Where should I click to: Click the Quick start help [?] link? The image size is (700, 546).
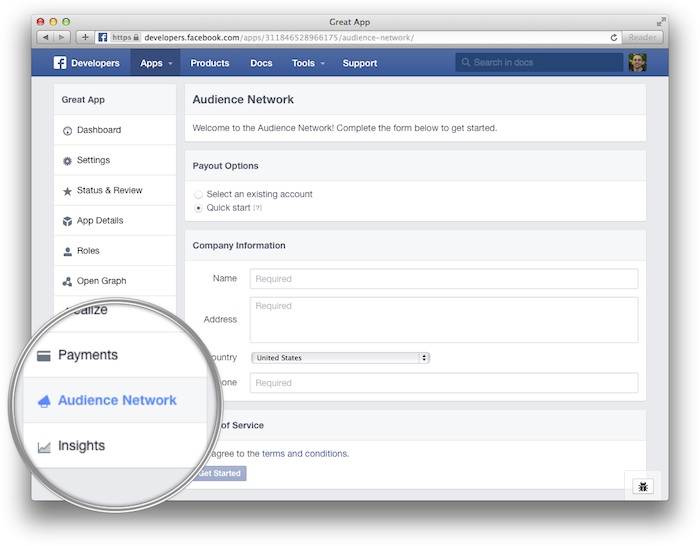[258, 208]
